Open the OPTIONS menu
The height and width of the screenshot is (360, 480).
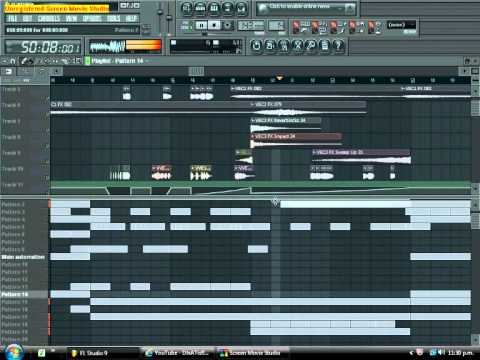(92, 18)
